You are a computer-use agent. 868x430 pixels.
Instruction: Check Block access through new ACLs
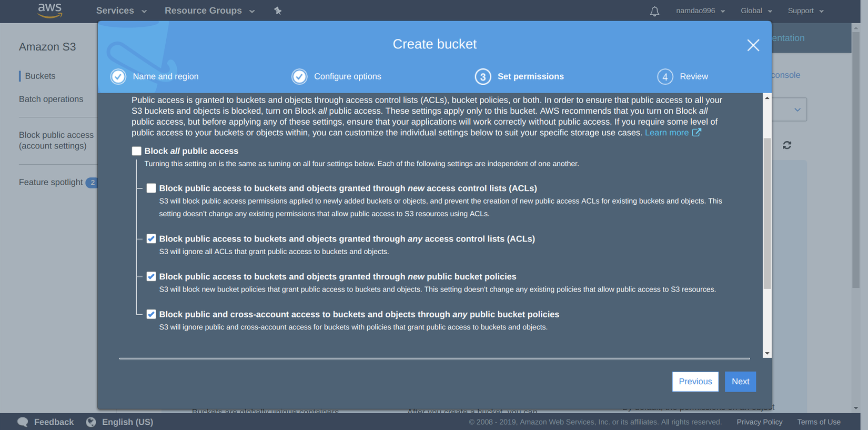point(152,188)
